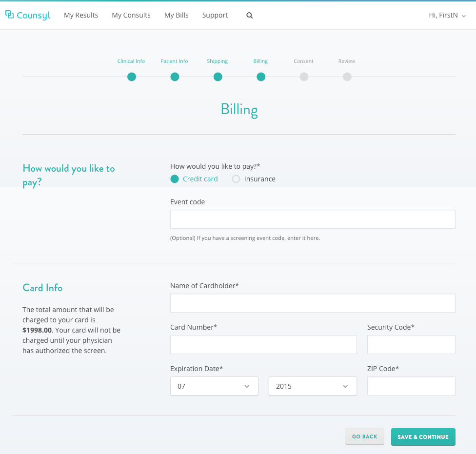The width and height of the screenshot is (476, 454).
Task: Click the Billing page heading
Action: pos(239,110)
